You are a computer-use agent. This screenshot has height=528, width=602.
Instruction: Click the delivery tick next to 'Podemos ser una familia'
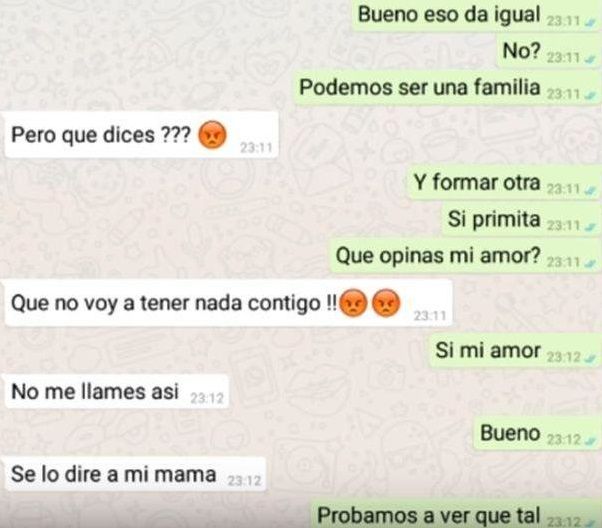[x=590, y=96]
